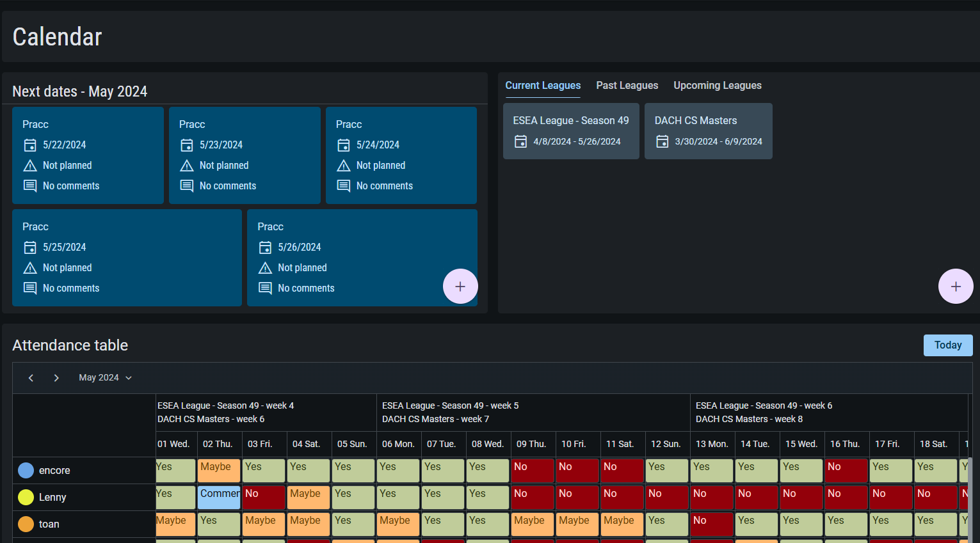Viewport: 980px width, 543px height.
Task: Click the toan player name
Action: point(49,524)
